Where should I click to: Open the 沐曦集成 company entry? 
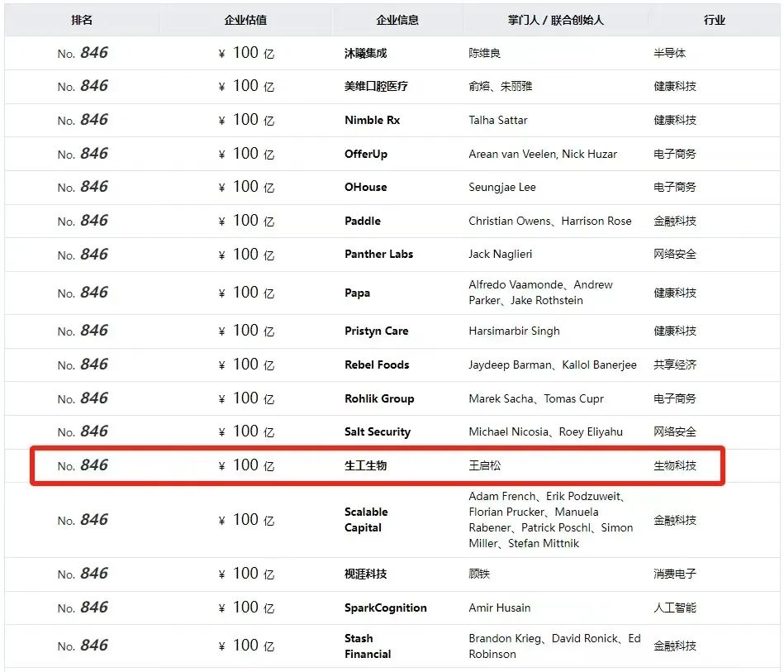pos(365,53)
